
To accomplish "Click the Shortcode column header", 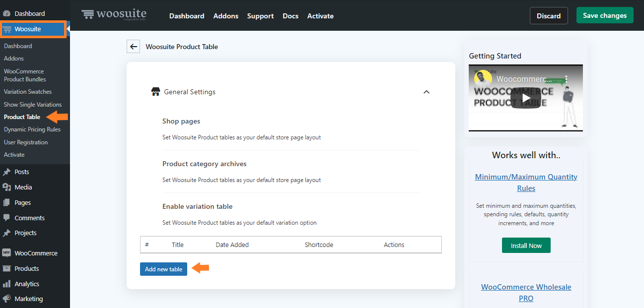I will 319,245.
